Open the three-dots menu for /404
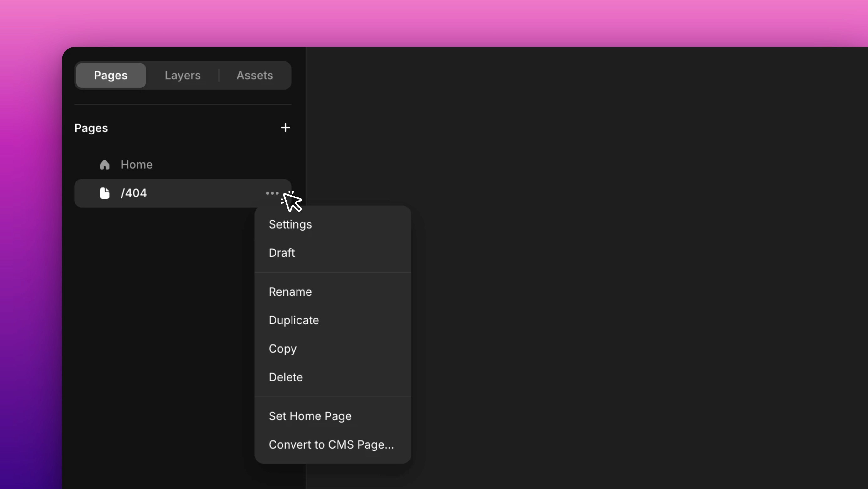The width and height of the screenshot is (868, 489). pyautogui.click(x=272, y=193)
